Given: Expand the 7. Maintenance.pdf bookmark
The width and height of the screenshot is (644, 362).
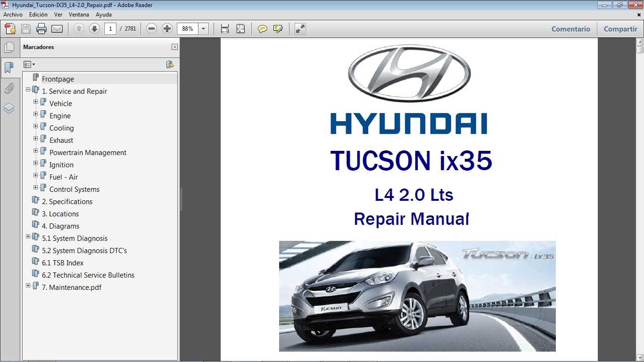Looking at the screenshot, I should [x=28, y=285].
